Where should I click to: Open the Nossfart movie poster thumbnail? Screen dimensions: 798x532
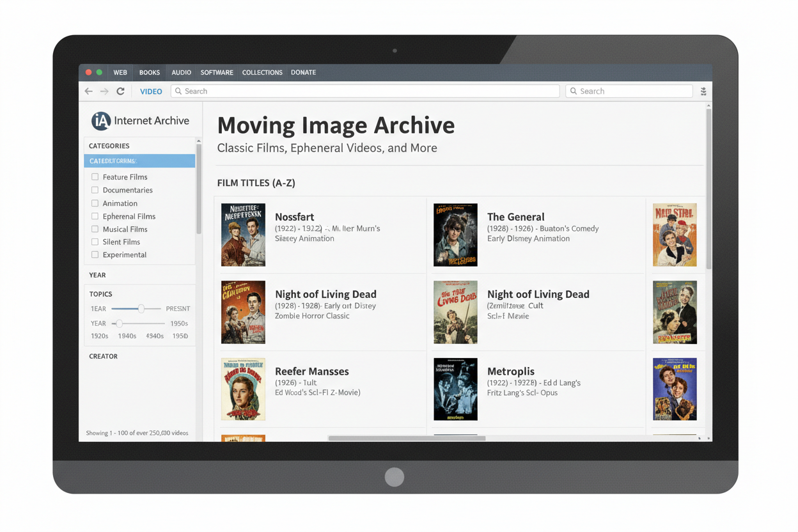[x=243, y=235]
